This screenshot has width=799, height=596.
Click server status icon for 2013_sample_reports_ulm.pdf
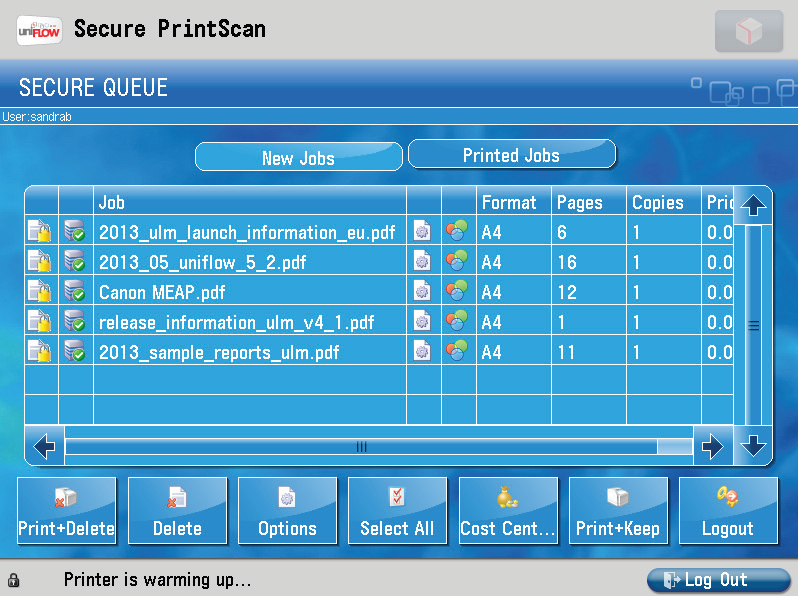click(x=75, y=351)
